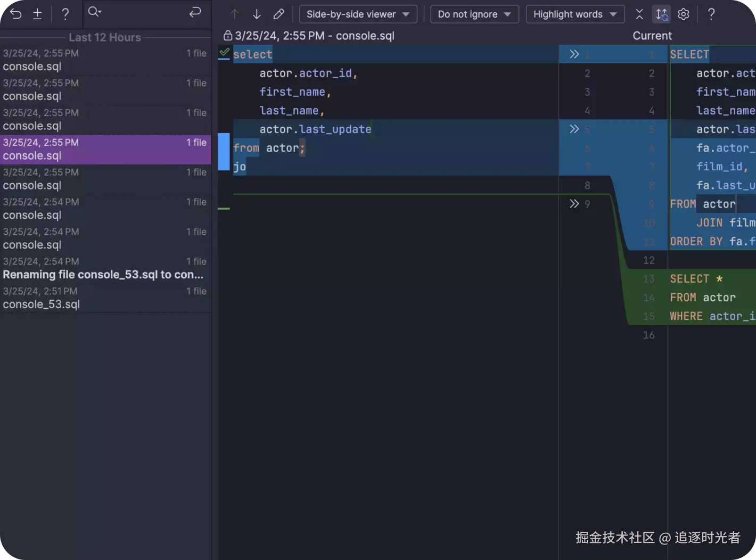Click the pencil edit source icon
Viewport: 756px width, 560px height.
tap(278, 14)
